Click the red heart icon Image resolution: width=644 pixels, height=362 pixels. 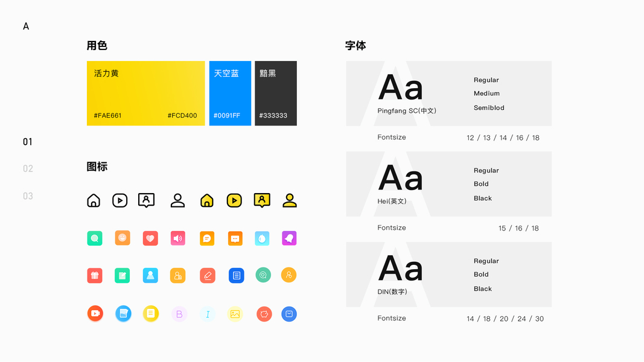pos(150,238)
